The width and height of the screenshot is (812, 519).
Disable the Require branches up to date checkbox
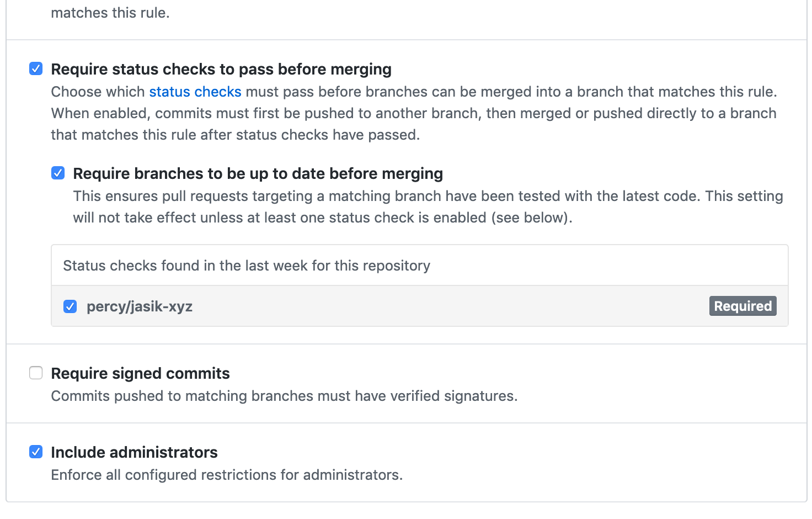click(58, 173)
